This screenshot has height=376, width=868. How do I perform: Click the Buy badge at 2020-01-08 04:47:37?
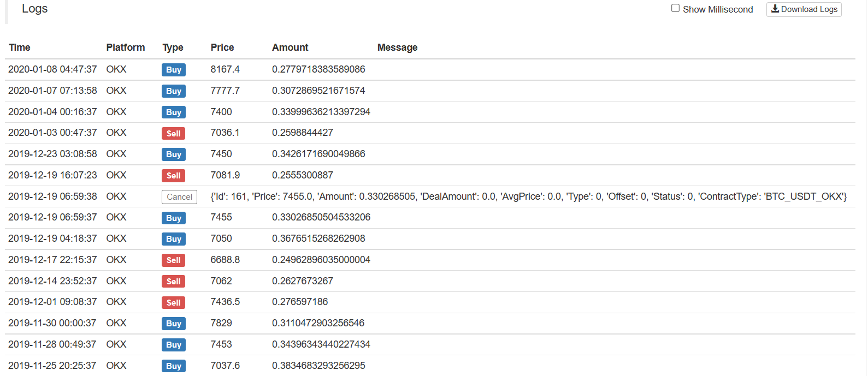[174, 70]
